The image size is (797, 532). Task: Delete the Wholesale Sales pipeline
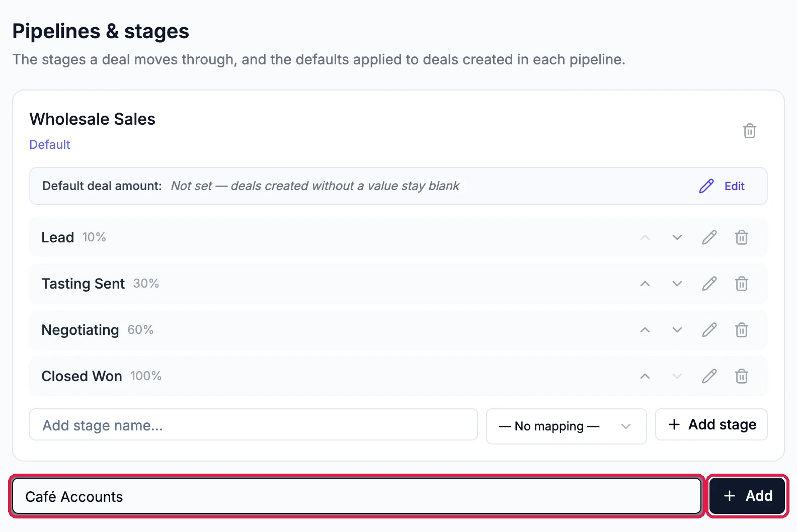tap(750, 131)
